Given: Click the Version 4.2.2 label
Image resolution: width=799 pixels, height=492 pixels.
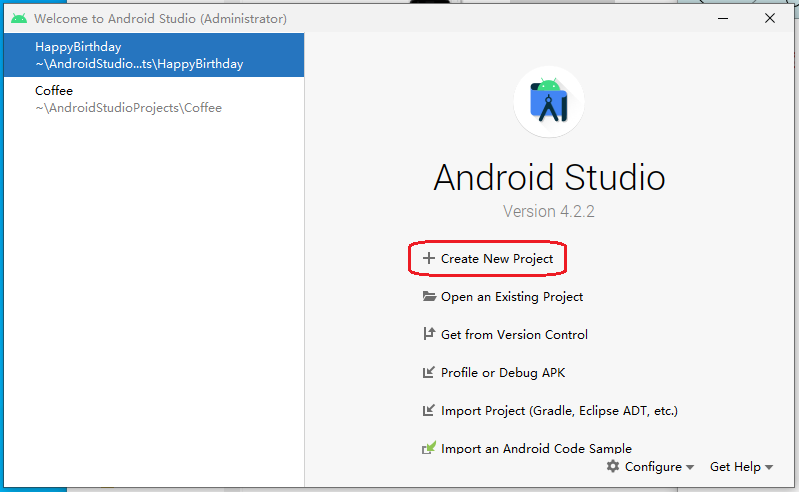Looking at the screenshot, I should (549, 211).
